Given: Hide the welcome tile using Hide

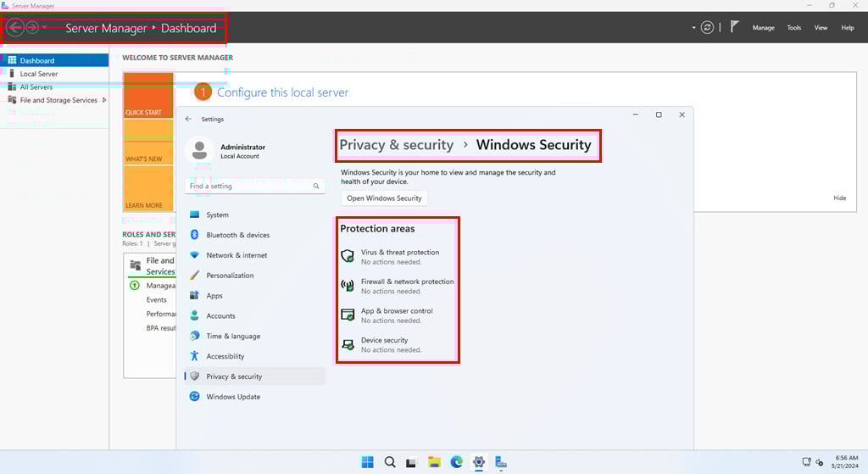Looking at the screenshot, I should (x=839, y=198).
